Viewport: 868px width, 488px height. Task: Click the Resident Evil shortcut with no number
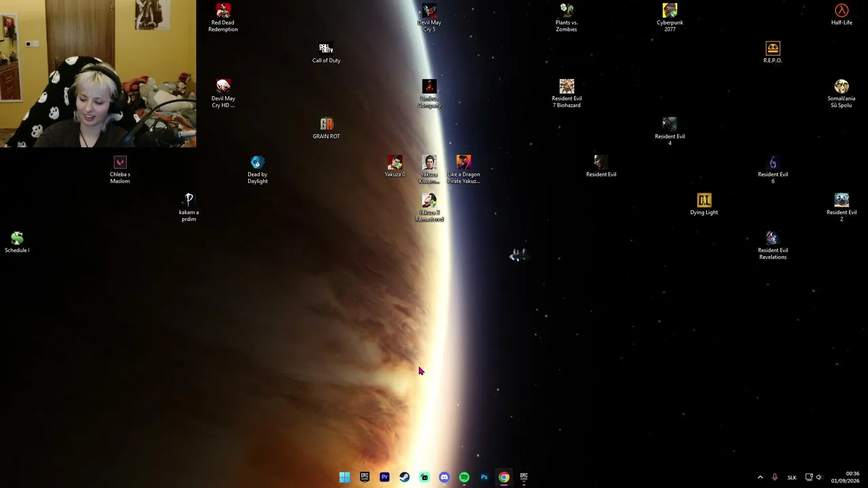(x=601, y=167)
